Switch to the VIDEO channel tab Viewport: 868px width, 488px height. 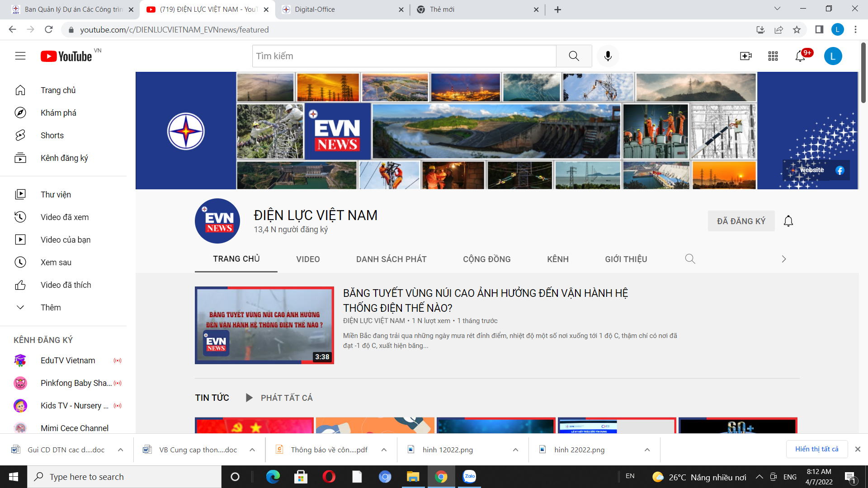point(308,259)
